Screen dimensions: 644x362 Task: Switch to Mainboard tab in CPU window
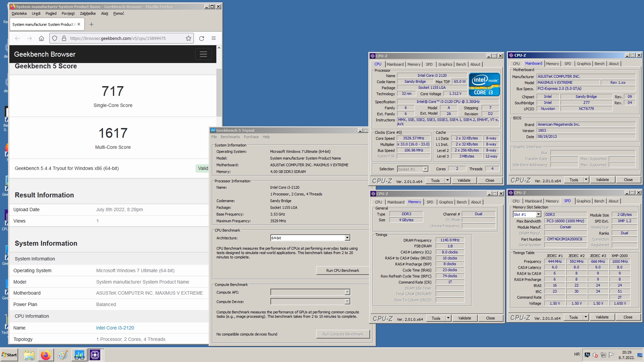(395, 64)
